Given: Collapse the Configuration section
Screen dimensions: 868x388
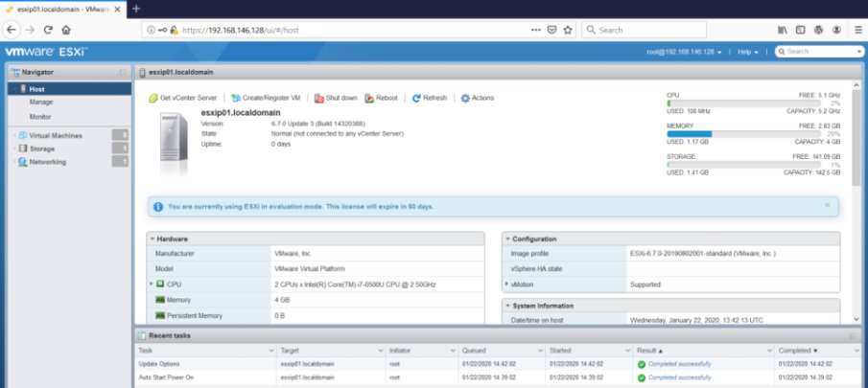Looking at the screenshot, I should click(x=507, y=240).
